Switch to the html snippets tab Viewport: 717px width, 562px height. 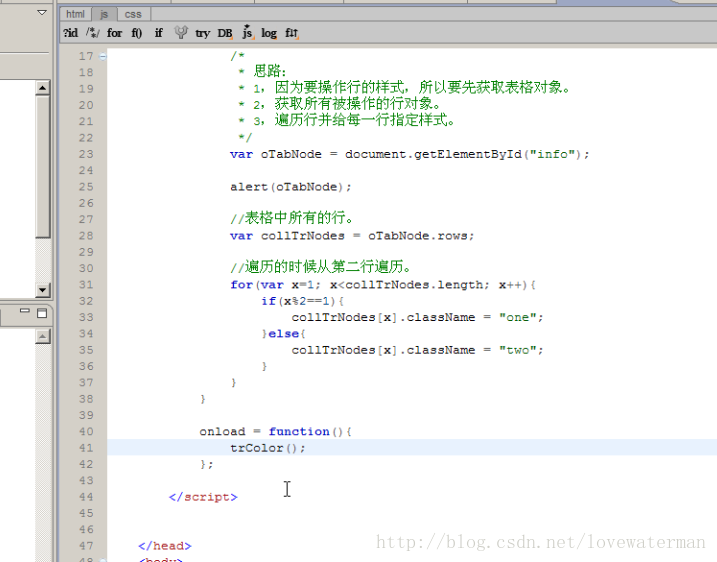pos(75,14)
